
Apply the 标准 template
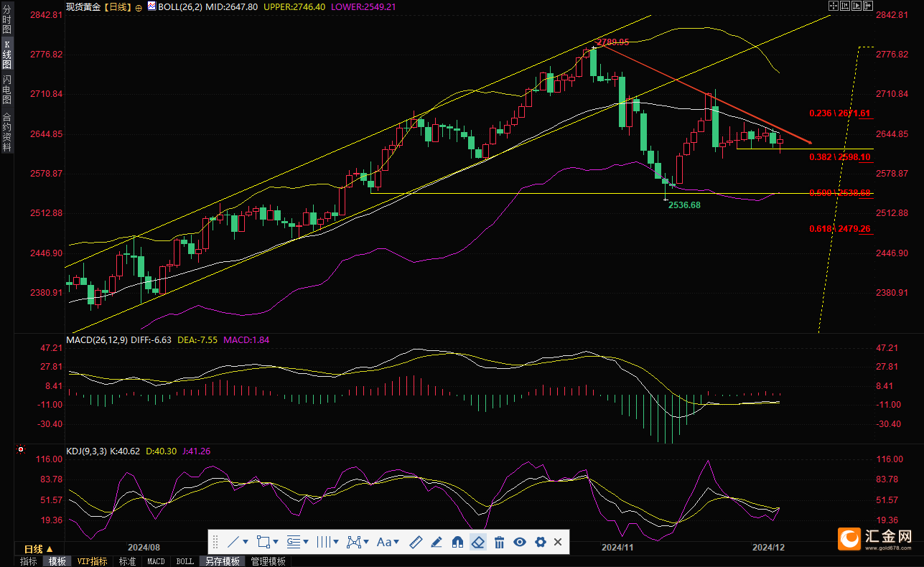pos(127,561)
